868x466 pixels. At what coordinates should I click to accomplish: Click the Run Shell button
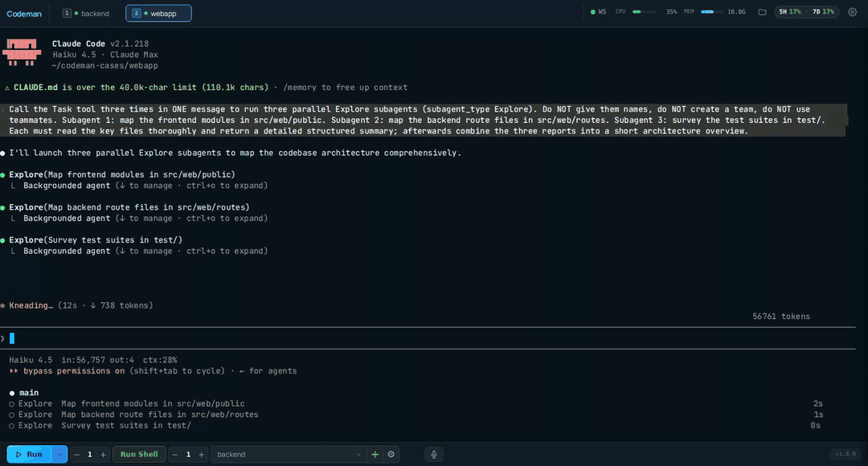[x=139, y=455]
